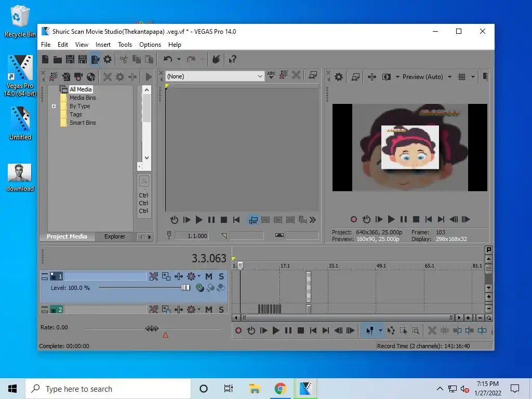Select the Zoom edit tool
The image size is (532, 399).
(416, 330)
